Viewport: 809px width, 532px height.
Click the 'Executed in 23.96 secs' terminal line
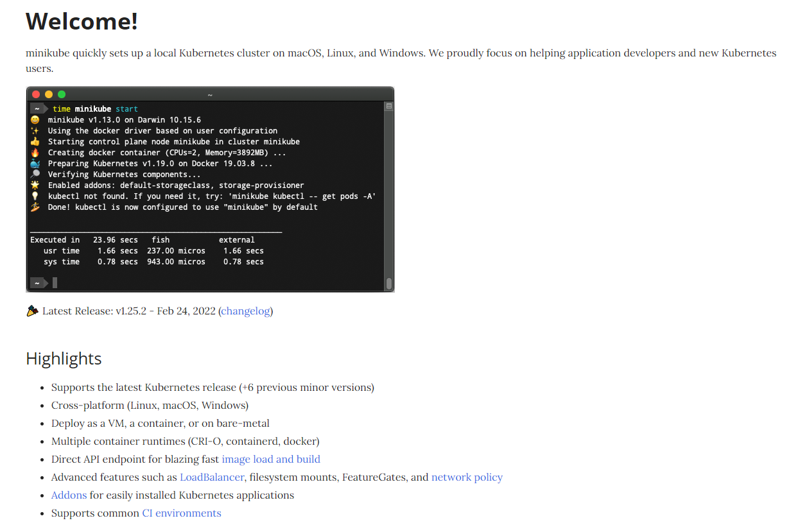click(143, 240)
